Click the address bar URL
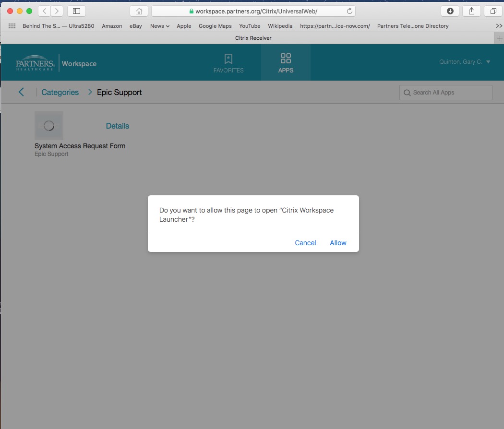 click(256, 11)
